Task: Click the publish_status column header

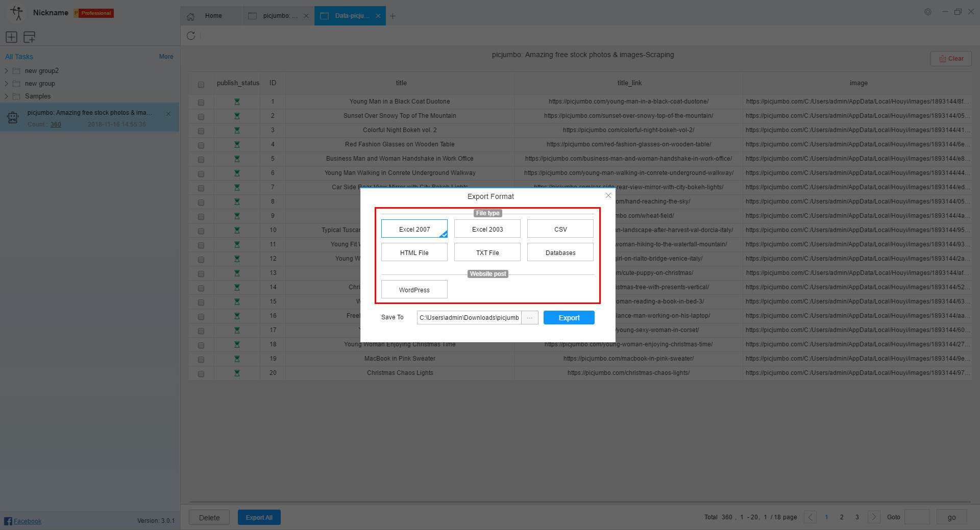Action: tap(238, 83)
